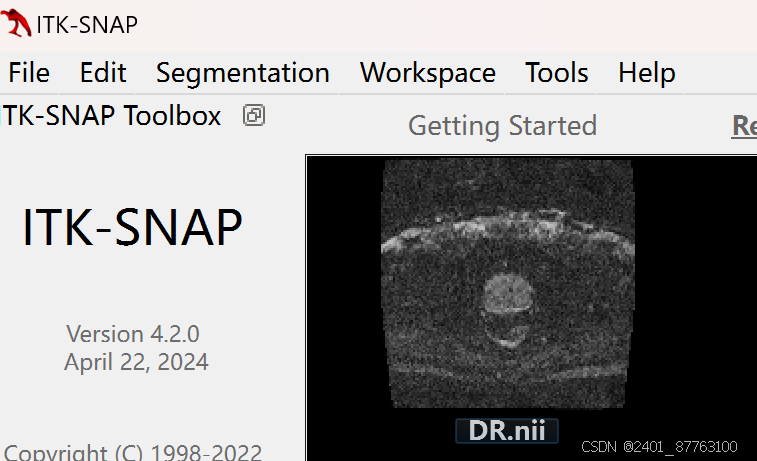Open the Help menu

click(646, 73)
